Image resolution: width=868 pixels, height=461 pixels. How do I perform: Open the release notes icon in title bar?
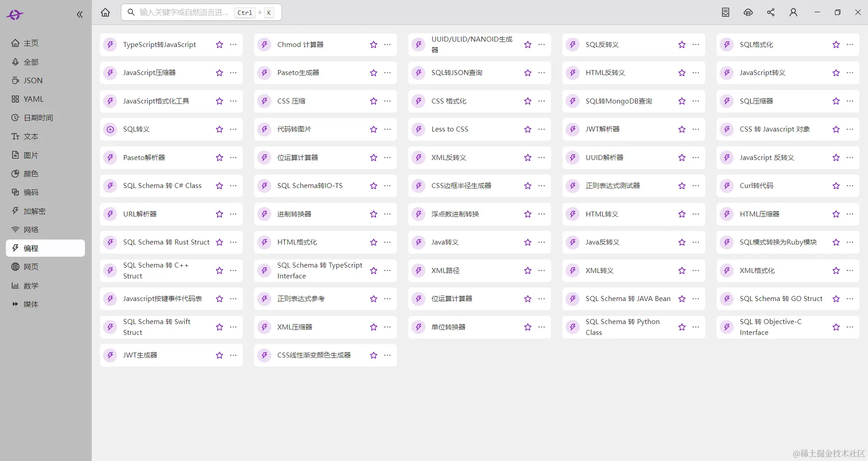point(725,12)
